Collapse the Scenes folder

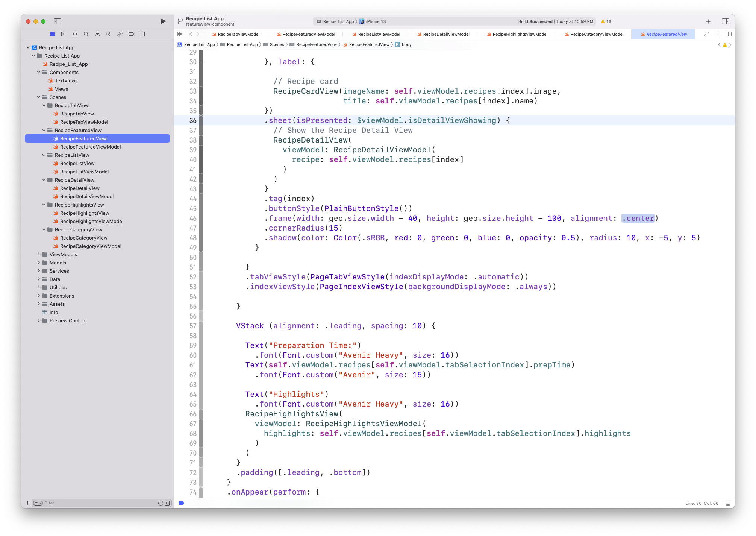pyautogui.click(x=39, y=97)
